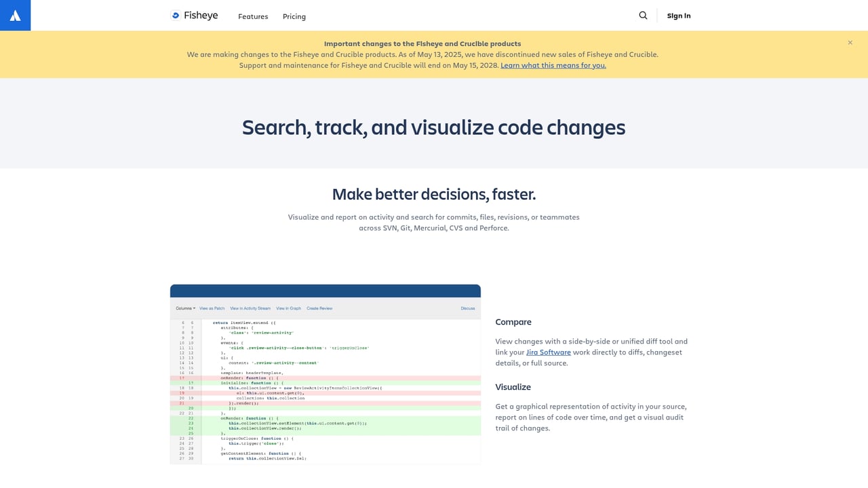Click the Atlassian logo in the top corner
This screenshot has width=868, height=488.
tap(15, 15)
